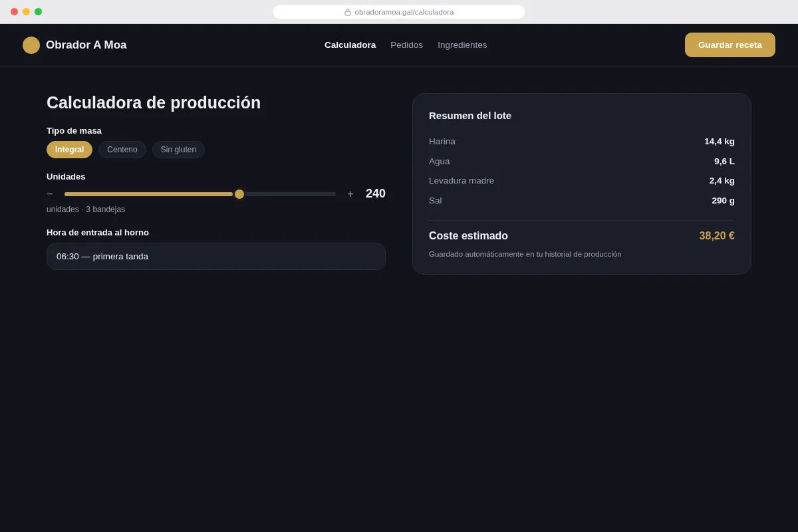Click the Harina label
Screen dimensions: 798x532
coord(442,141)
